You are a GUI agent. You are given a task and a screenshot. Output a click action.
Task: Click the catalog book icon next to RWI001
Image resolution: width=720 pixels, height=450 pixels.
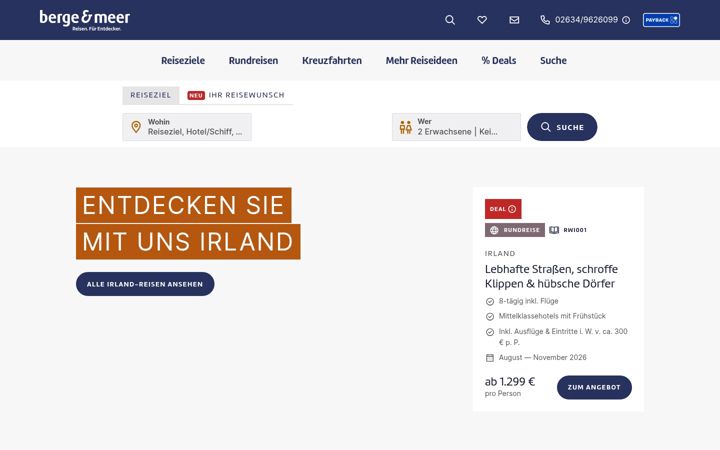tap(554, 230)
